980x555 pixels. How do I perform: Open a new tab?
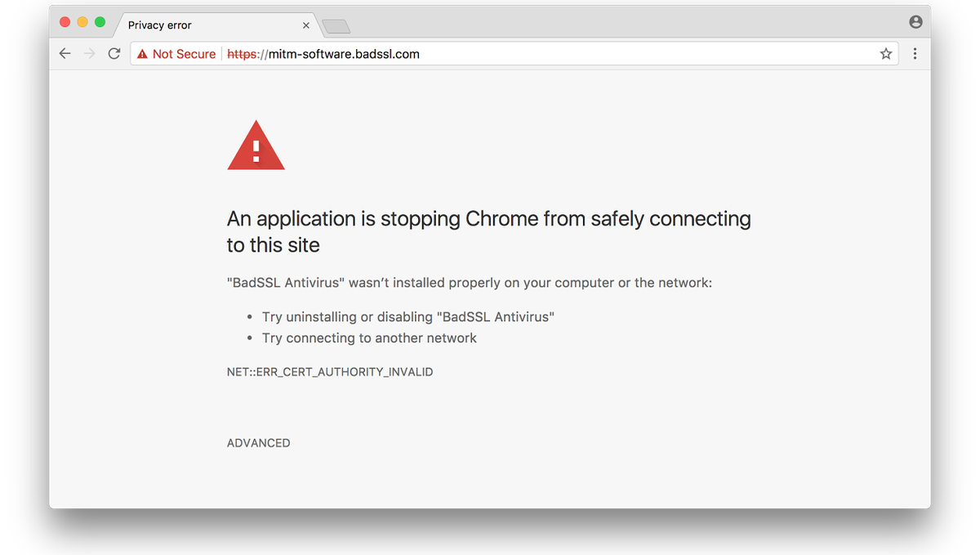tap(336, 27)
